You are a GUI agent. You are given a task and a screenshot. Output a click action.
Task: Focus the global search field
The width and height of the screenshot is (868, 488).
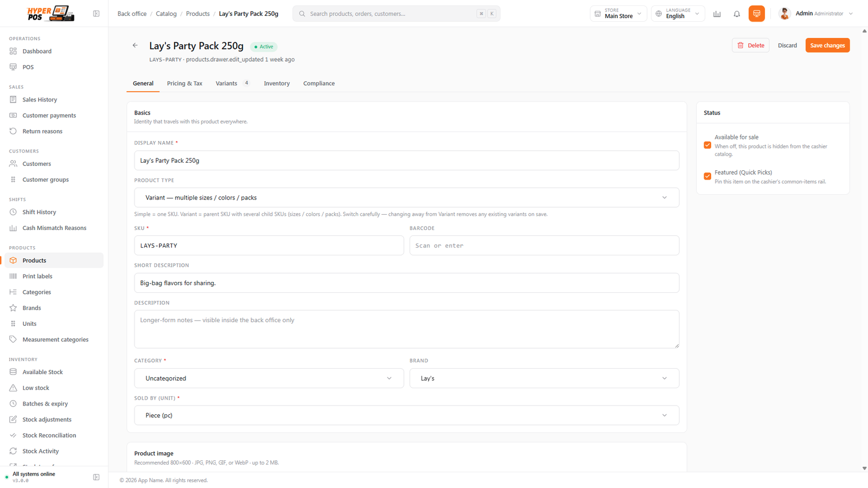point(396,14)
